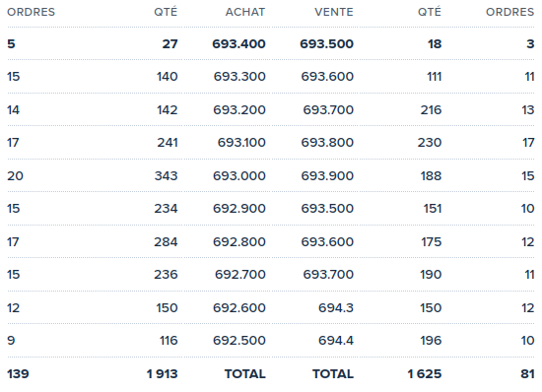The height and width of the screenshot is (392, 542).
Task: Click ask price 694.4
Action: pos(336,340)
